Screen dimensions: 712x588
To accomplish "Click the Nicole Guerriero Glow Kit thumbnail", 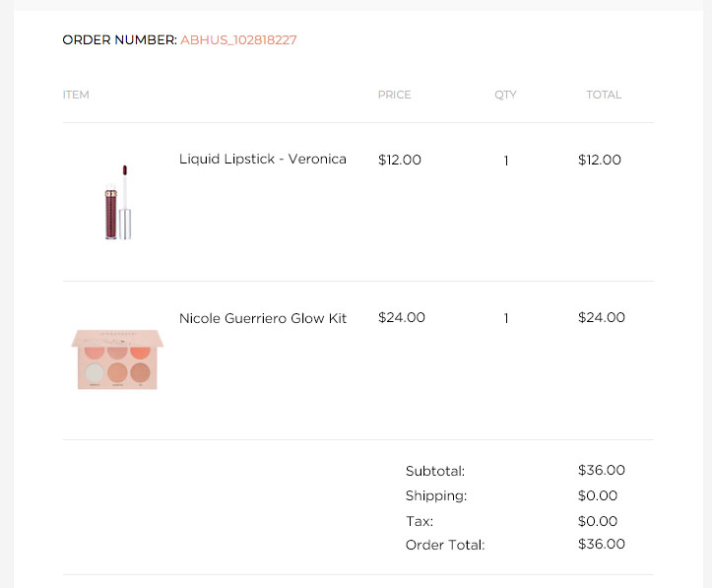I will click(x=117, y=359).
